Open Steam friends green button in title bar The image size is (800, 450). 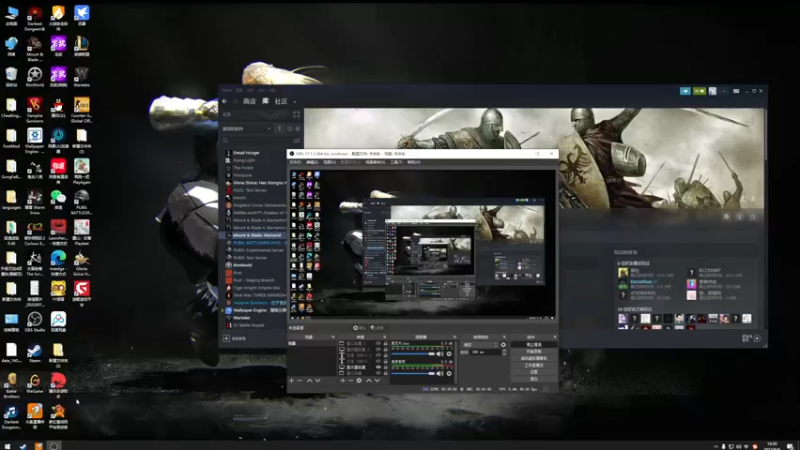(x=699, y=91)
